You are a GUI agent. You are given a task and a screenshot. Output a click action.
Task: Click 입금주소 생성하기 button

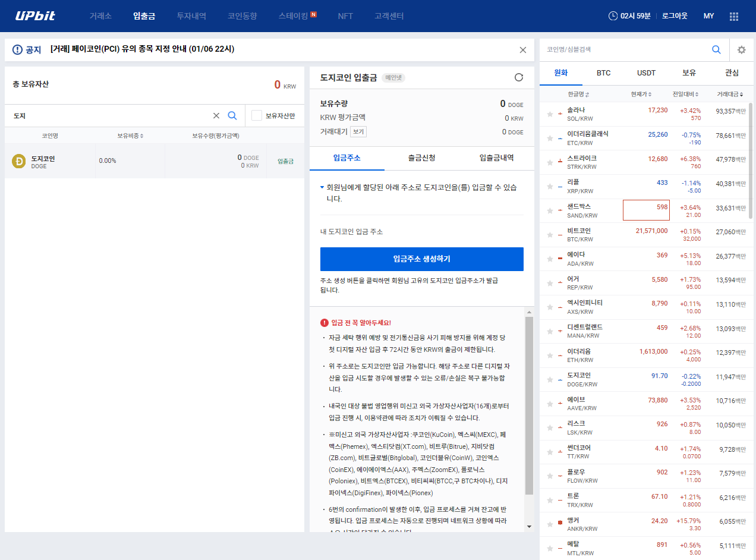point(422,259)
